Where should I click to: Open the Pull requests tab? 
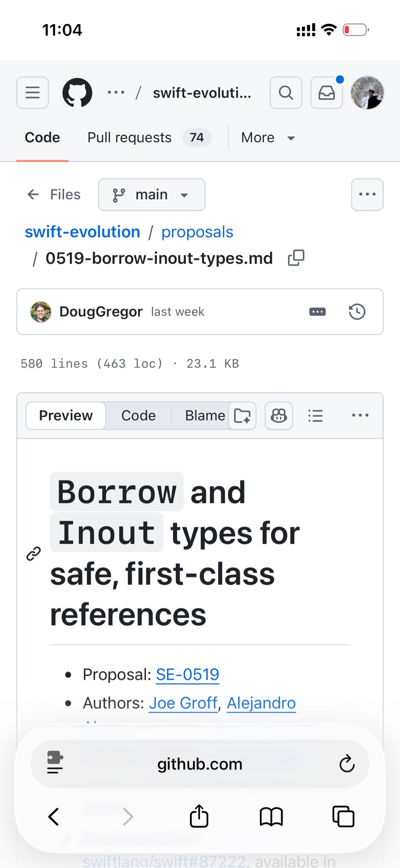pyautogui.click(x=149, y=138)
